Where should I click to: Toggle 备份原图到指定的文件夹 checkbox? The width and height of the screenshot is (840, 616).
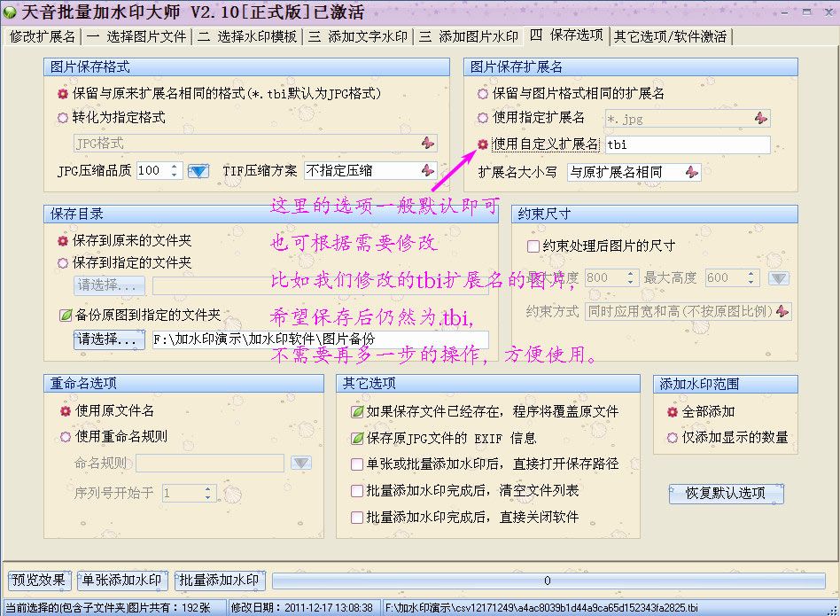click(x=64, y=315)
